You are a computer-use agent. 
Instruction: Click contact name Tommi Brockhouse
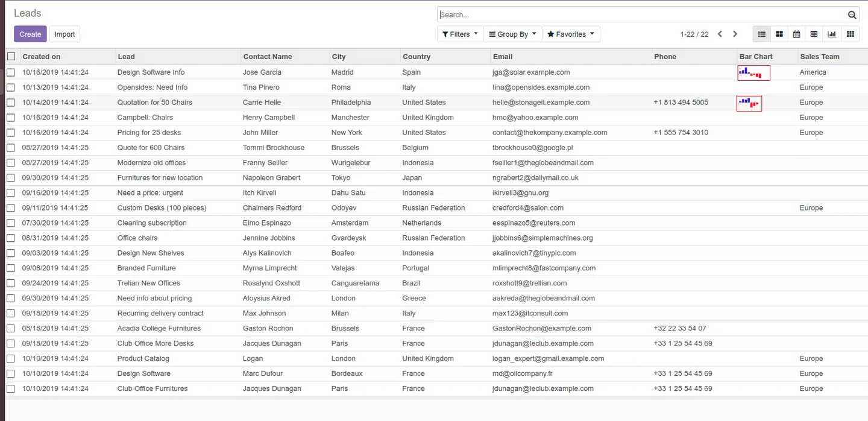click(x=274, y=148)
